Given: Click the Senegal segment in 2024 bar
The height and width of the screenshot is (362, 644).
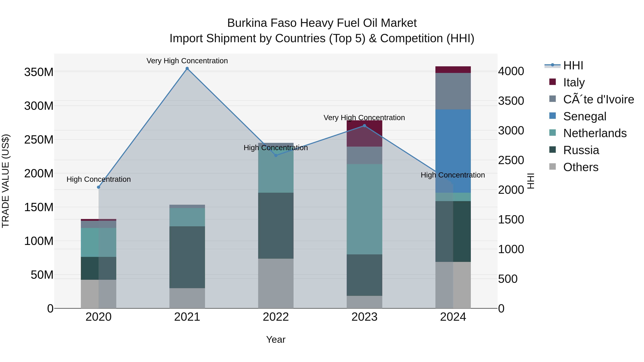Looking at the screenshot, I should (x=453, y=151).
